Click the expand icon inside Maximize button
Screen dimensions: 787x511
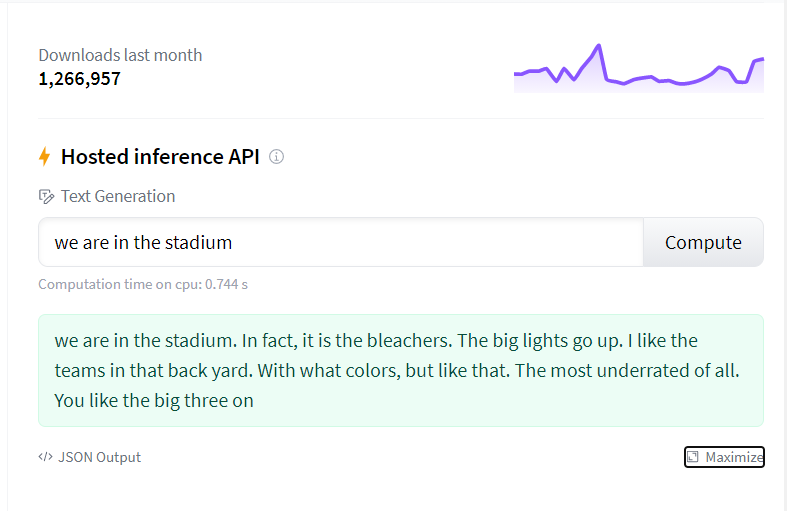[693, 457]
